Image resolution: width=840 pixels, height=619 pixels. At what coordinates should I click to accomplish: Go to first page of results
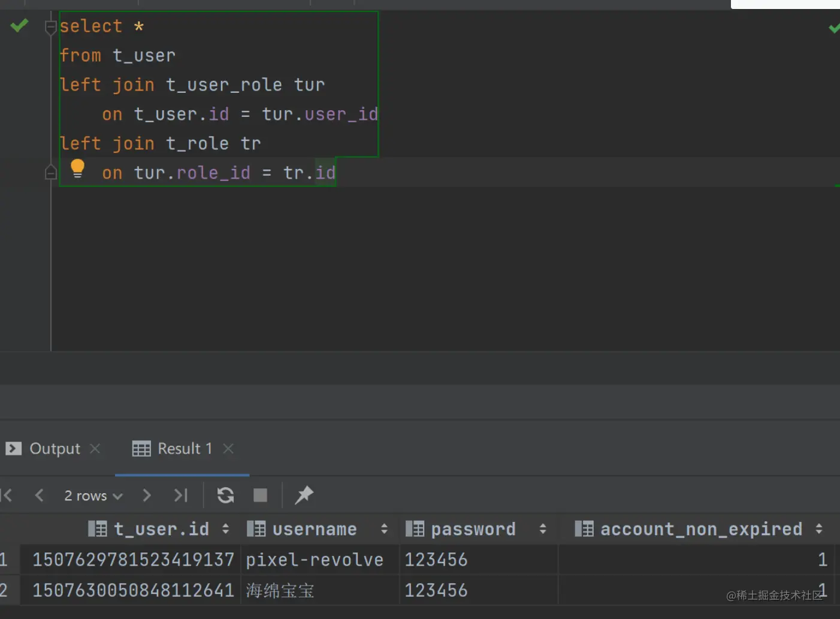coord(7,495)
